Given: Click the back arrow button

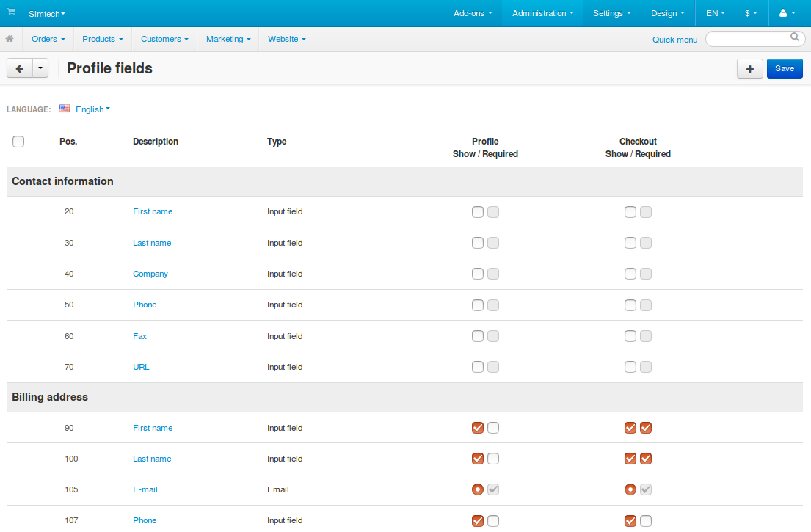Looking at the screenshot, I should [x=20, y=68].
